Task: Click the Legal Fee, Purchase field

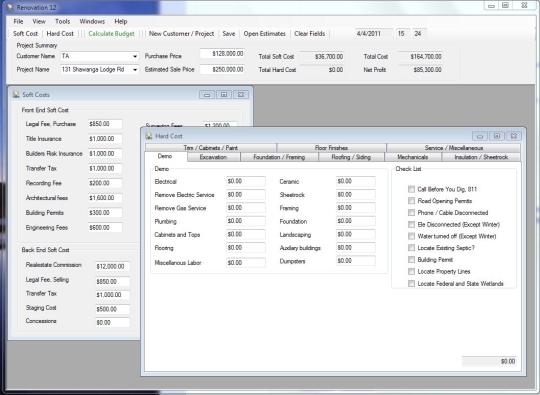Action: 105,124
